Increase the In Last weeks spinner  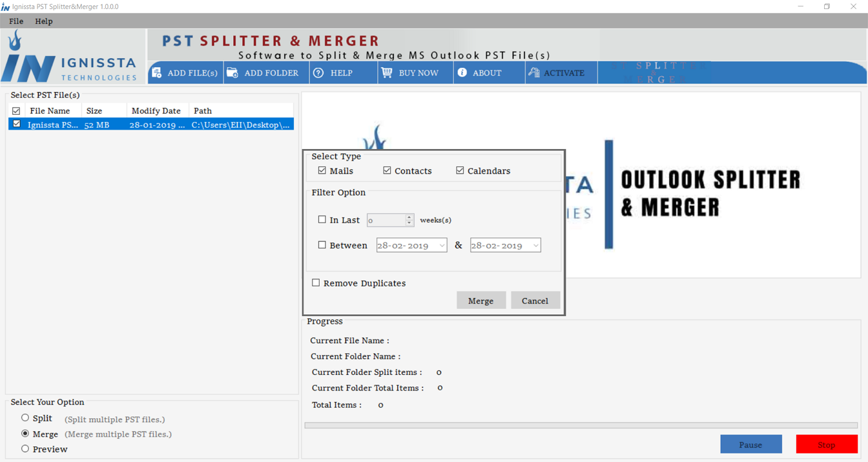(409, 217)
